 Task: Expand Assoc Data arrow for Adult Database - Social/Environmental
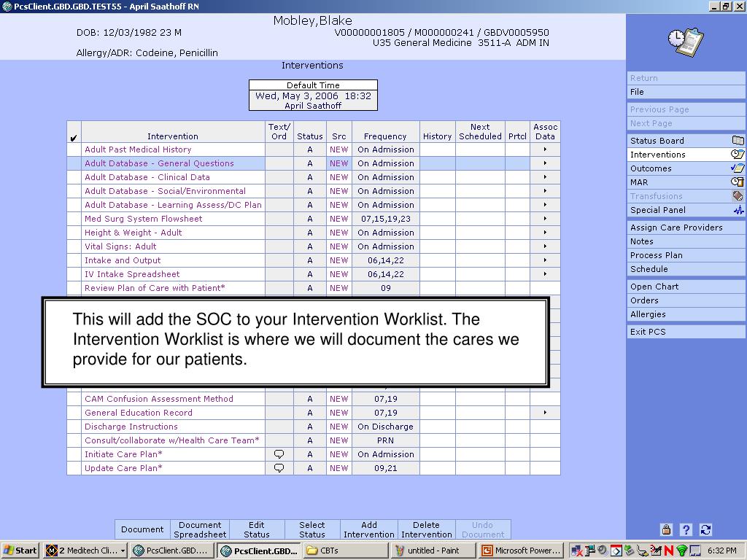(545, 191)
